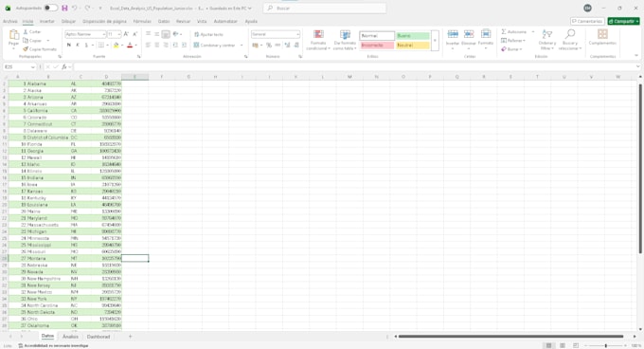Screen dimensions: 644x349
Task: Align cell text to the left
Action: (148, 45)
